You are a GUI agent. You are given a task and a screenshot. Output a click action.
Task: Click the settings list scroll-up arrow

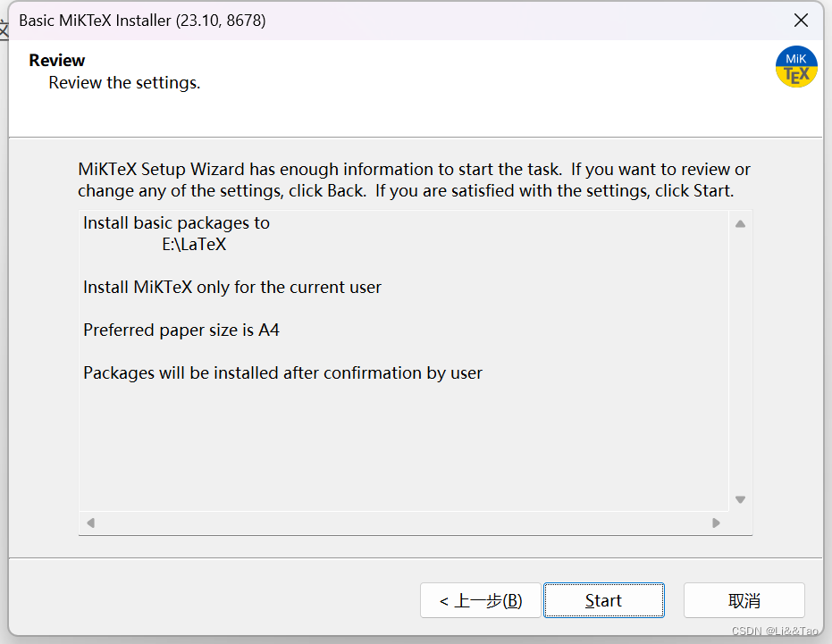click(740, 224)
